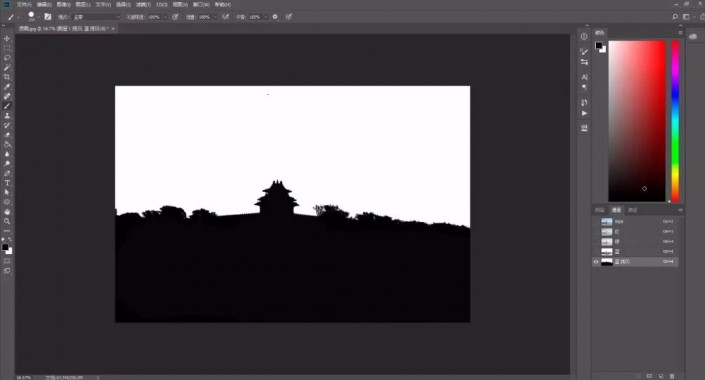
Task: Select the Gradient tool
Action: coord(7,144)
